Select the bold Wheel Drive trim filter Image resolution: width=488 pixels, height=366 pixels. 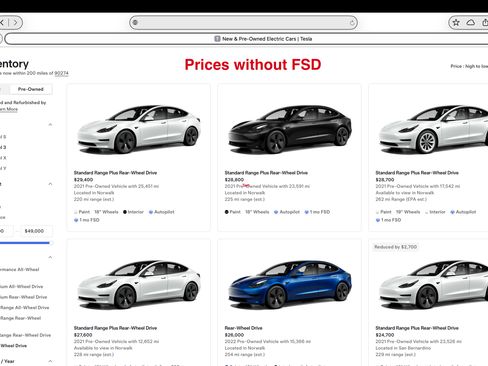click(13, 346)
